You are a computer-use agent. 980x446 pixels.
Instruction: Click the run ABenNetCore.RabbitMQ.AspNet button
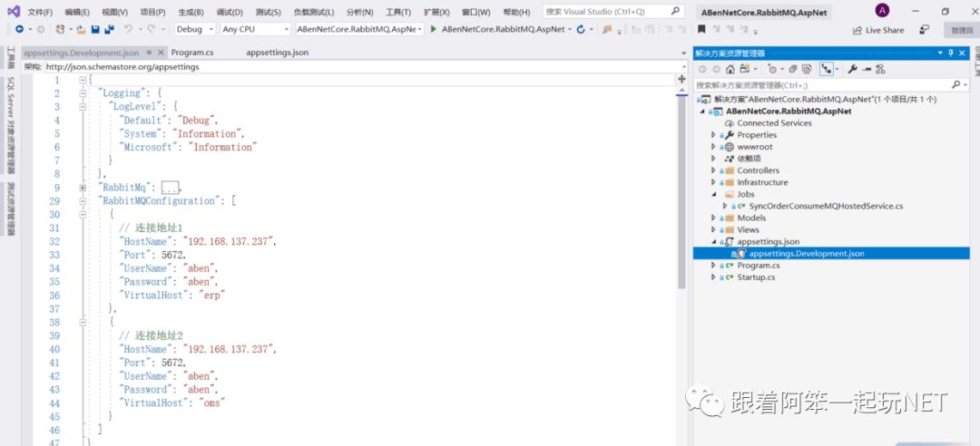497,29
